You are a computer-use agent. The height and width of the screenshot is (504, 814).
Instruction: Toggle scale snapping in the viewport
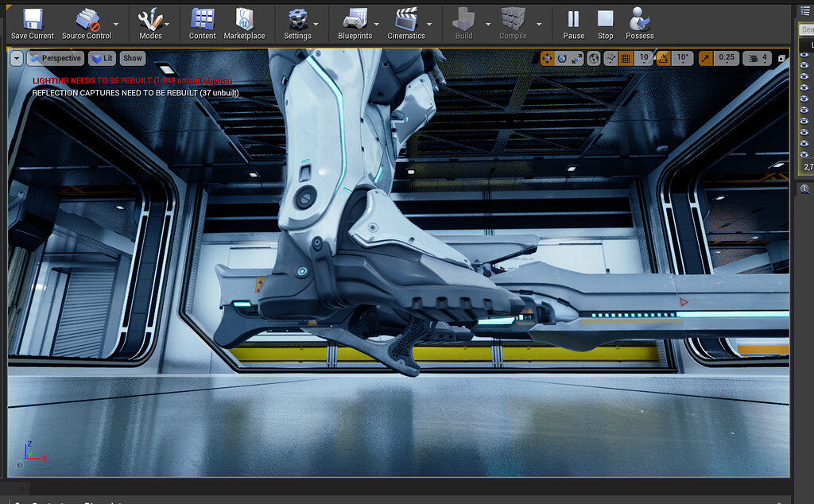706,58
